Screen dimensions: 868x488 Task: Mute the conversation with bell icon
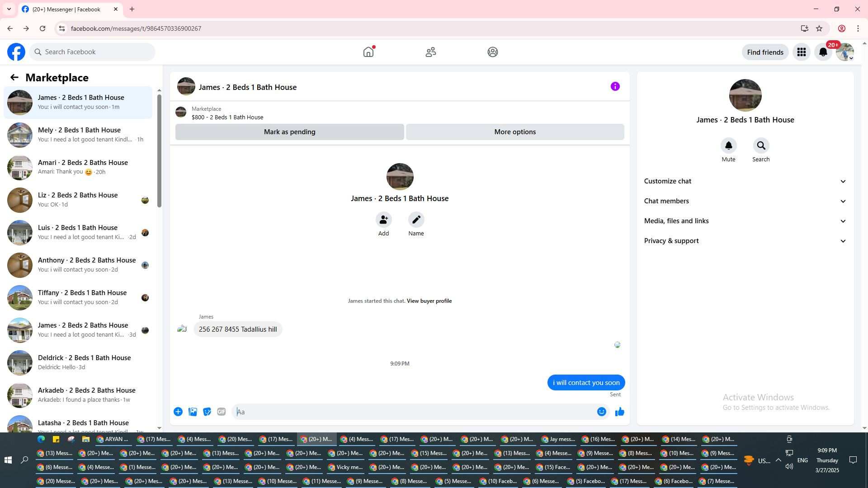click(x=728, y=145)
